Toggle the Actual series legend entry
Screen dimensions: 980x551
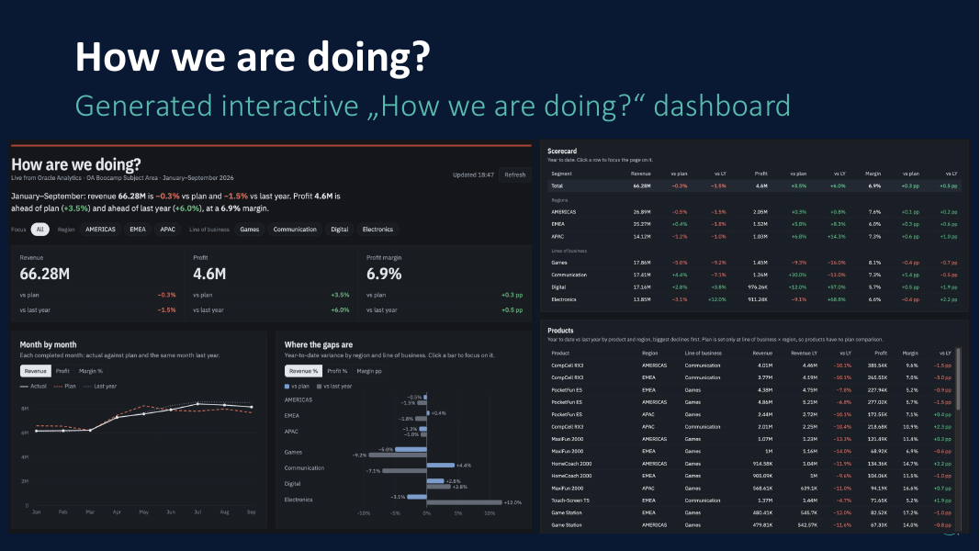tap(33, 386)
